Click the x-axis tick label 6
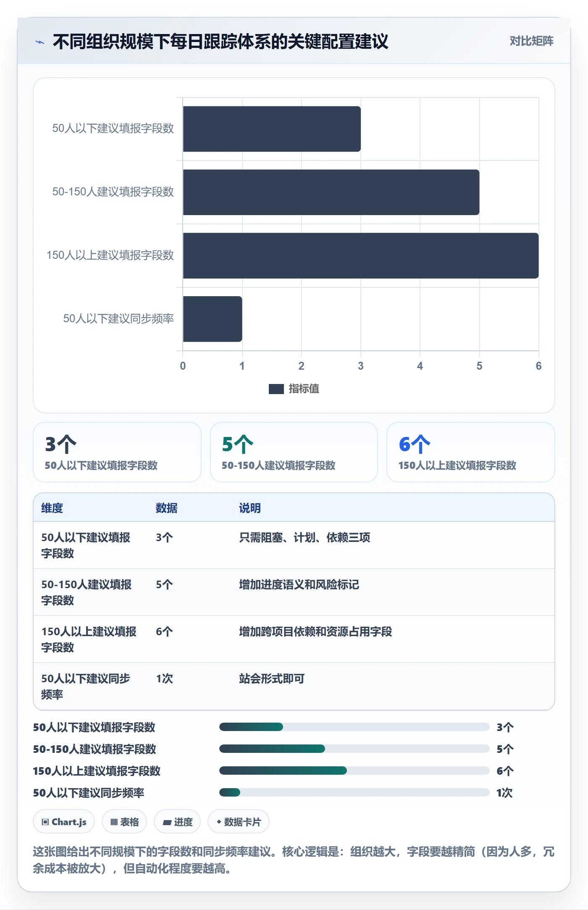Viewport: 588px width, 910px height. [x=538, y=366]
